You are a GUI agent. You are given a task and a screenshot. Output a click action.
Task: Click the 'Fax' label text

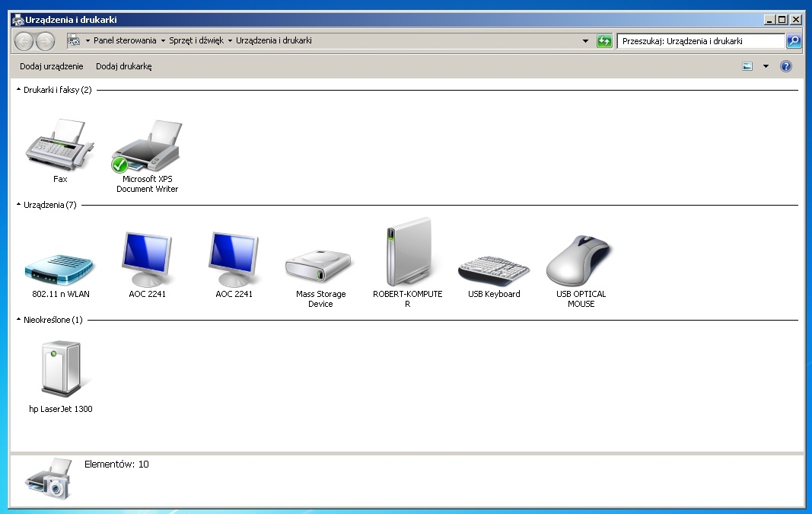(60, 179)
